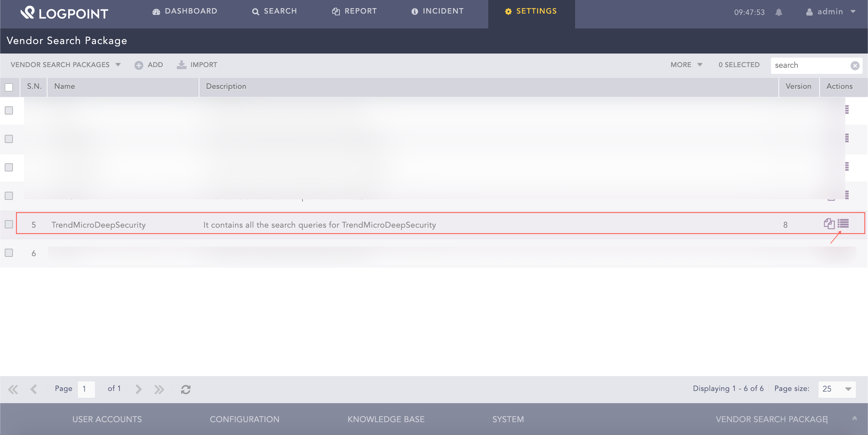The image size is (868, 435).
Task: Select the TrendMicroDeepSecurity row checkbox
Action: [x=8, y=224]
